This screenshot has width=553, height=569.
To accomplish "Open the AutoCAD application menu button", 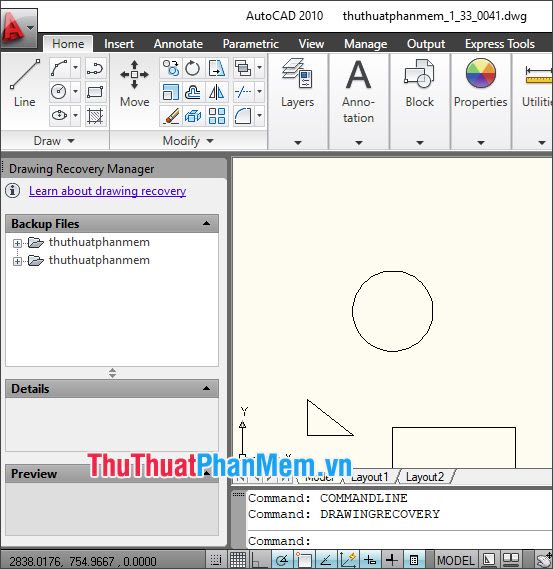I will point(19,28).
